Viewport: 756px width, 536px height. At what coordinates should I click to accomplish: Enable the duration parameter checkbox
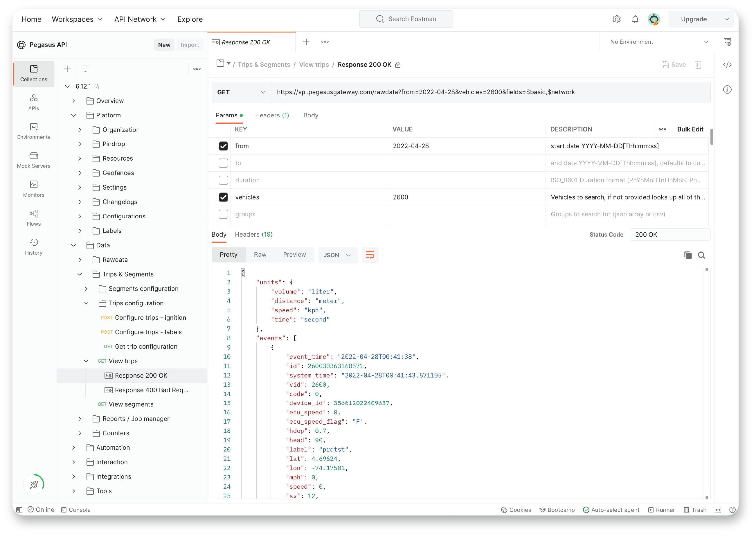point(223,180)
